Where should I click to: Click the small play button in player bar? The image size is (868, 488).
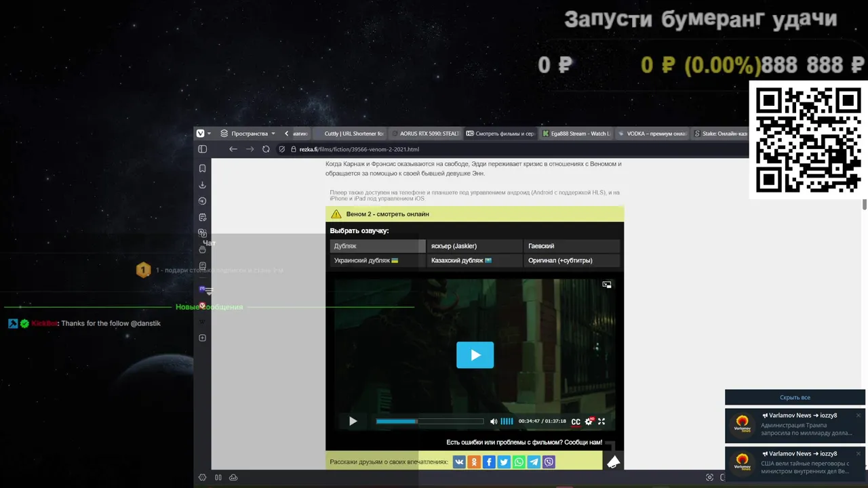coord(353,421)
